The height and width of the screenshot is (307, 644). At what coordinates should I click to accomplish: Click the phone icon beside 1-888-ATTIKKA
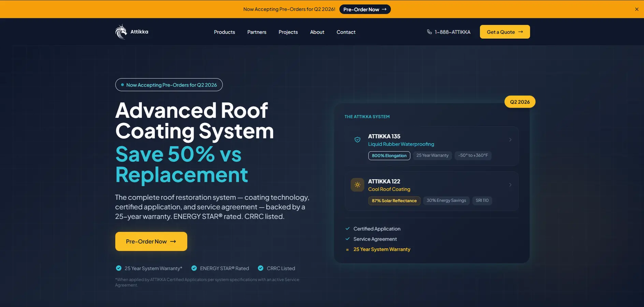(x=429, y=32)
